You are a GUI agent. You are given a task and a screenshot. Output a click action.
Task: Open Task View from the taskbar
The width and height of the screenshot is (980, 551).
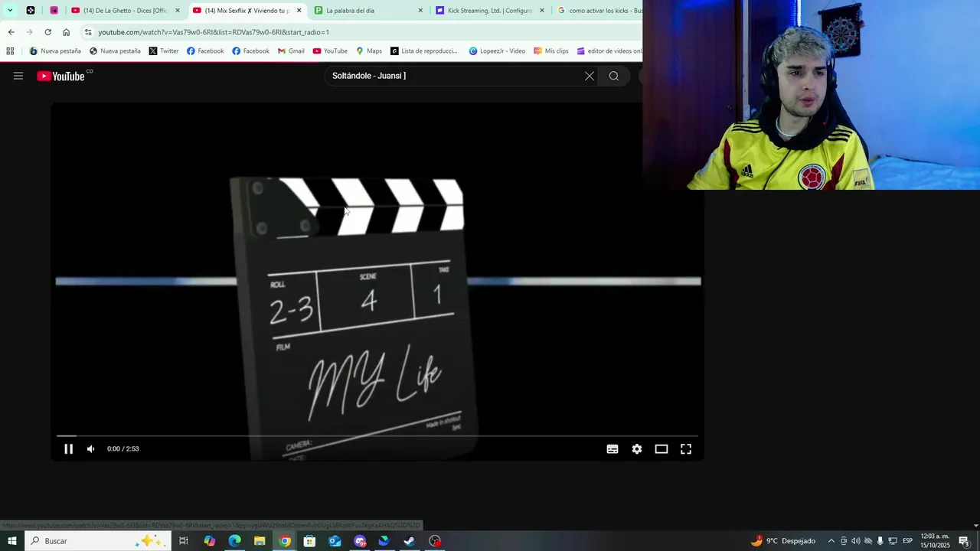click(184, 541)
